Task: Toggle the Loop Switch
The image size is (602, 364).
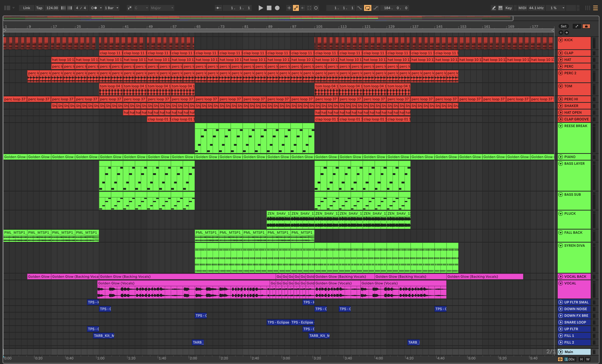Action: click(x=368, y=8)
